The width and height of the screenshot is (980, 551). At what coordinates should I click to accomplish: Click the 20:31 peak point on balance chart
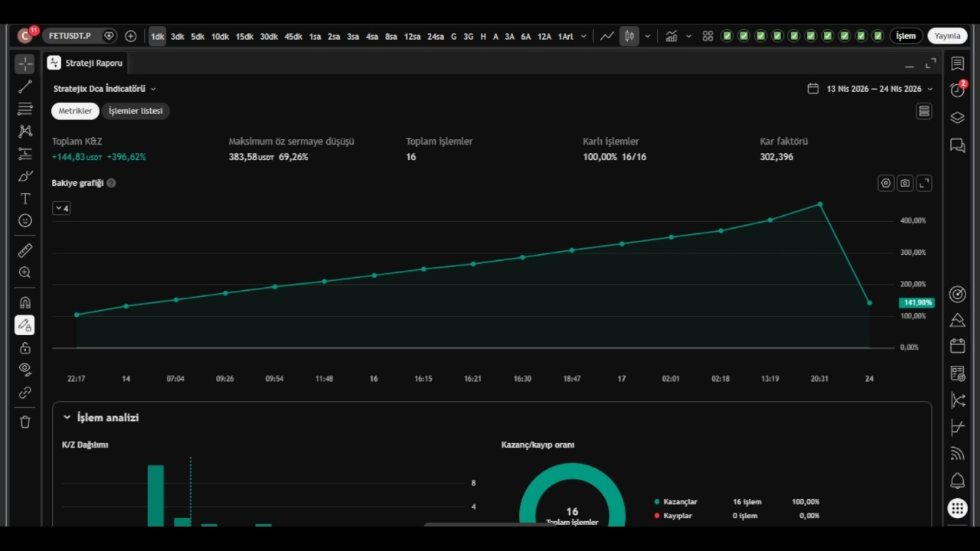(820, 204)
